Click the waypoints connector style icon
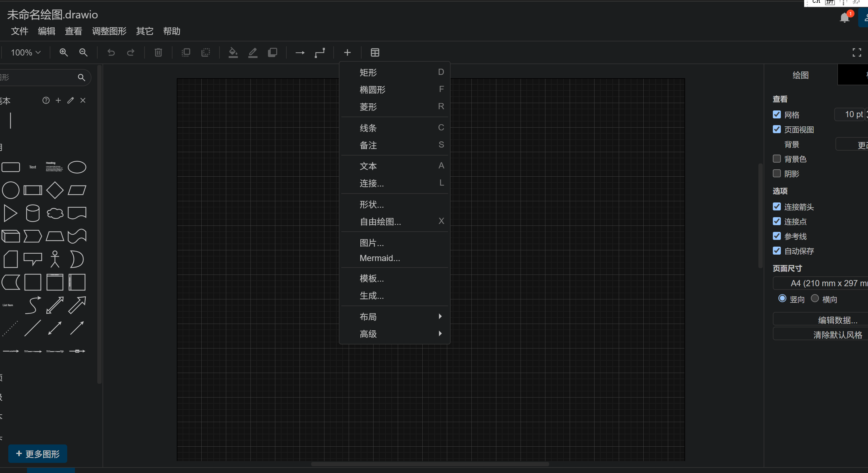This screenshot has height=473, width=868. click(x=320, y=52)
